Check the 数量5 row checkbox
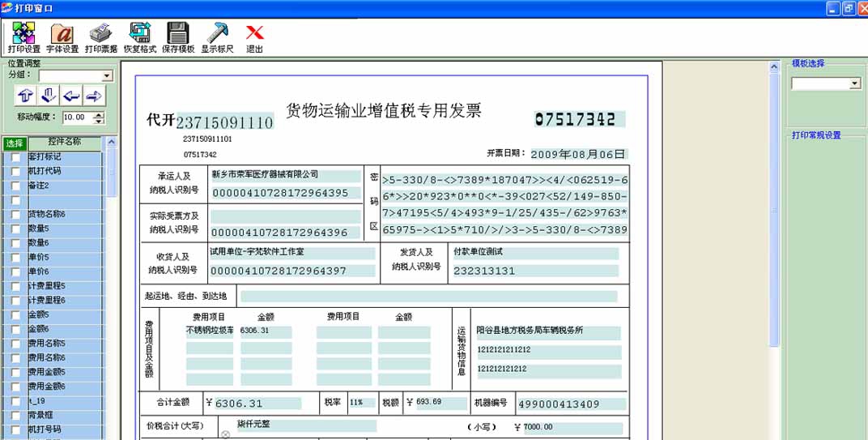Viewport: 868px width, 440px height. pos(15,229)
